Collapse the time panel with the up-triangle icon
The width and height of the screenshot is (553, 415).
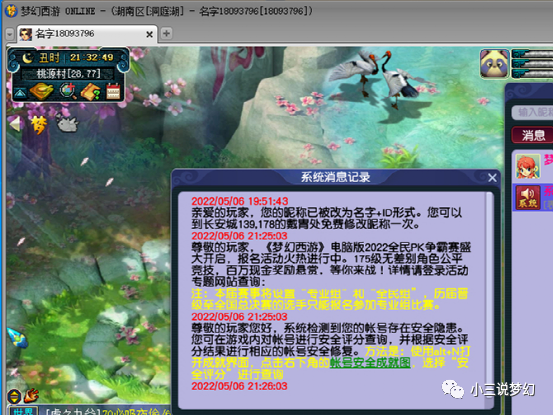click(20, 93)
